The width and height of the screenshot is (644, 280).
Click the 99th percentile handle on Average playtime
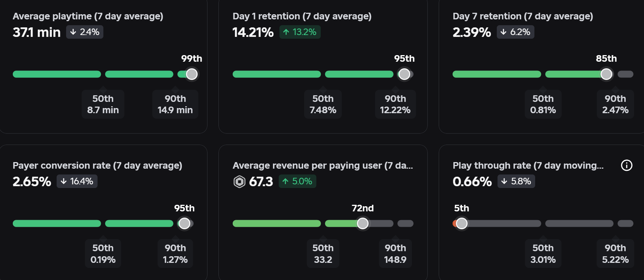click(192, 74)
